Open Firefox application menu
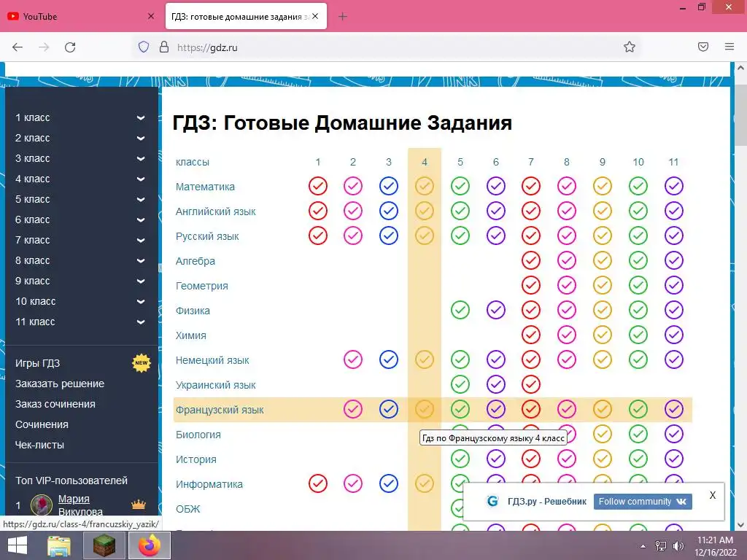747x560 pixels. point(729,47)
